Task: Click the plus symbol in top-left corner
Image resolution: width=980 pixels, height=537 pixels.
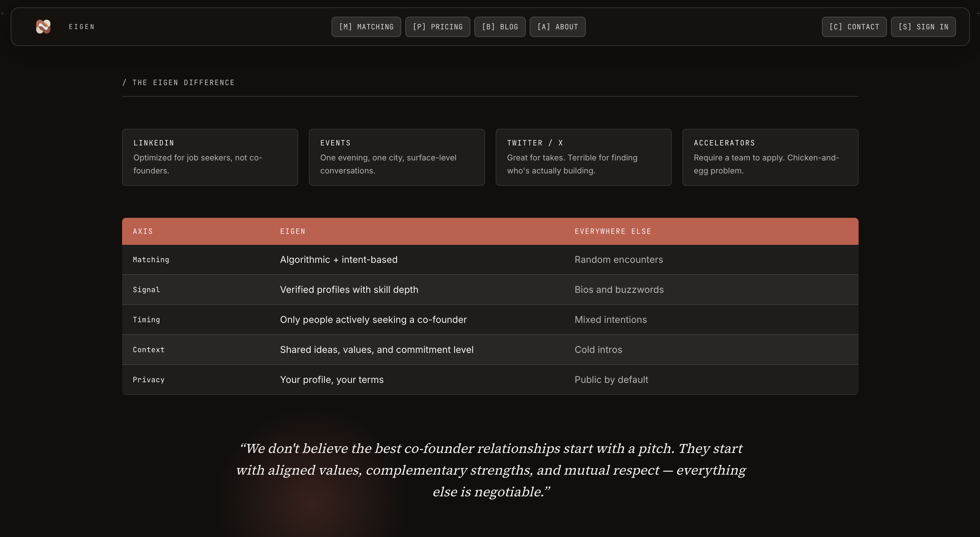Action: point(2,13)
